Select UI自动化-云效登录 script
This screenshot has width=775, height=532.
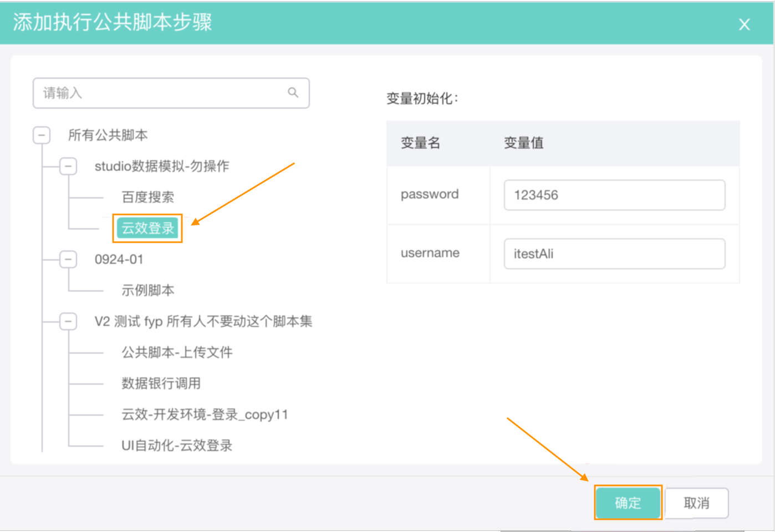pos(176,446)
